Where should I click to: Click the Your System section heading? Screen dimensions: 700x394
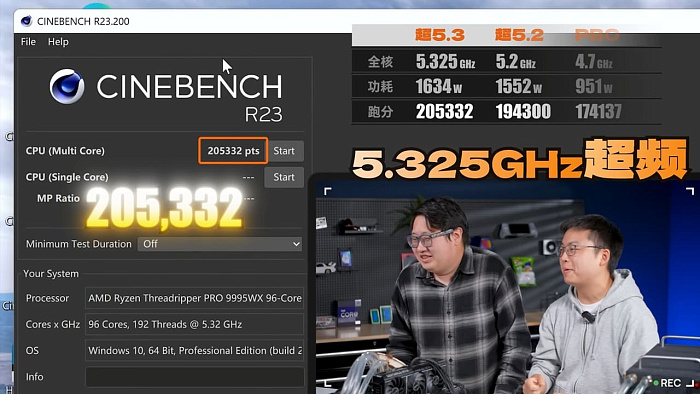coord(51,274)
